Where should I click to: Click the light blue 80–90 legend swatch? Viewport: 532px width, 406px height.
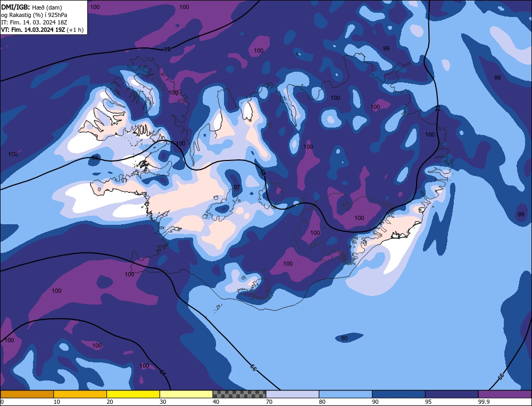point(345,394)
